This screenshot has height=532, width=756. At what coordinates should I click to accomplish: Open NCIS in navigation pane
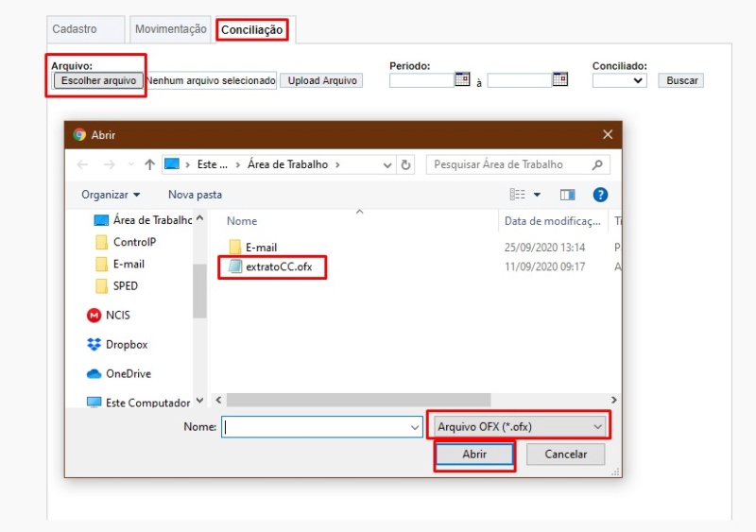click(109, 316)
